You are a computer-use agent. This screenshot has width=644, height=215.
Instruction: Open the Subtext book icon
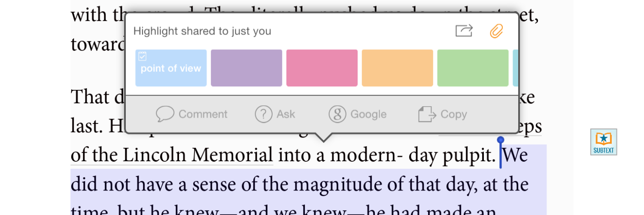pyautogui.click(x=604, y=142)
